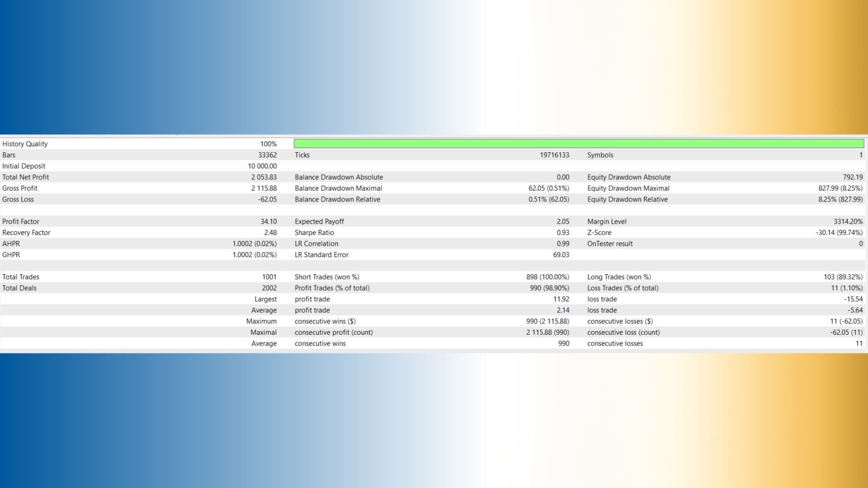Click the Profit Factor value 34.10

tap(269, 221)
